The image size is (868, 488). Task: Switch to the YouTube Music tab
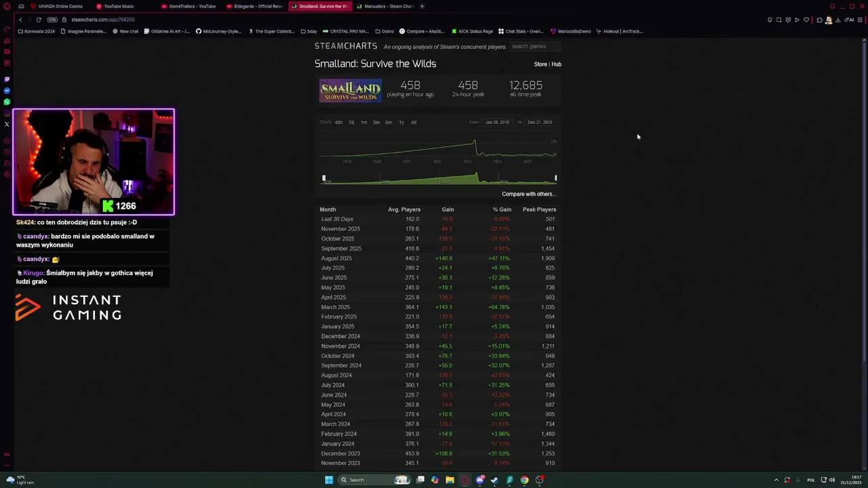click(x=115, y=6)
